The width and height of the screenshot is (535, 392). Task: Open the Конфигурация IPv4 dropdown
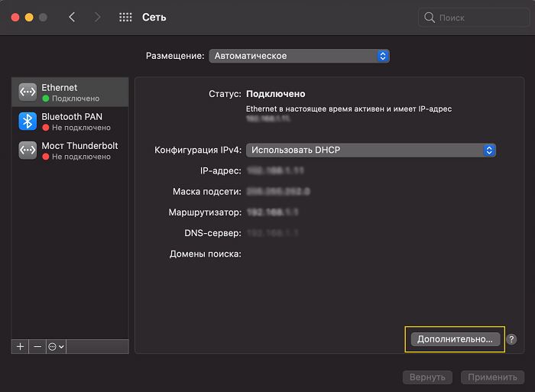[x=371, y=151]
